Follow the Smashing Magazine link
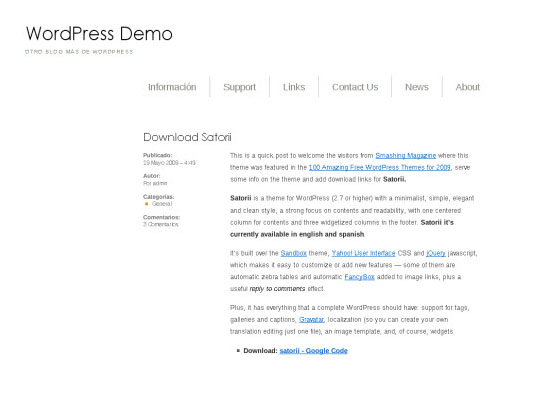 (406, 156)
